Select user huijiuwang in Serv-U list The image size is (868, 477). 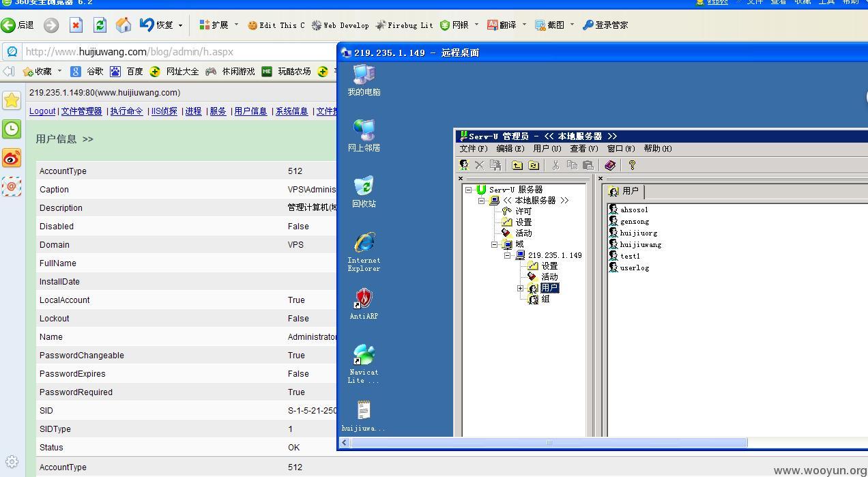pyautogui.click(x=635, y=245)
